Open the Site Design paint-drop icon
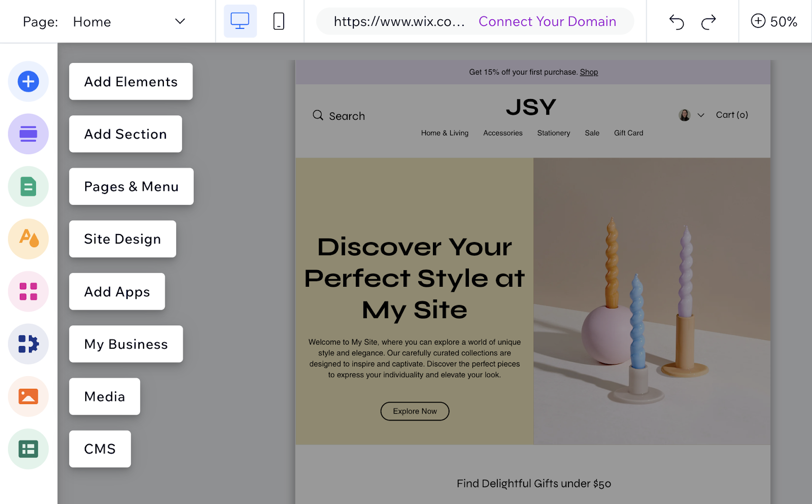The width and height of the screenshot is (812, 504). 28,239
